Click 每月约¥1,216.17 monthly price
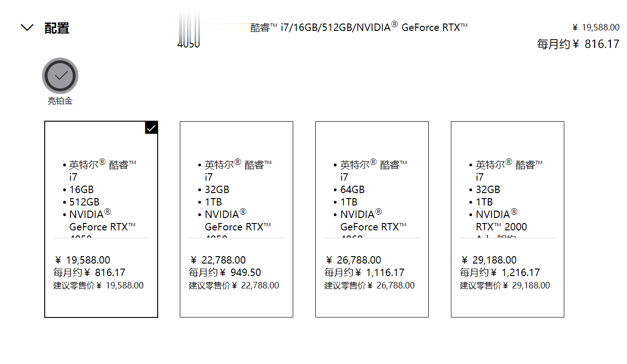Viewport: 627px width, 364px height. pos(500,273)
